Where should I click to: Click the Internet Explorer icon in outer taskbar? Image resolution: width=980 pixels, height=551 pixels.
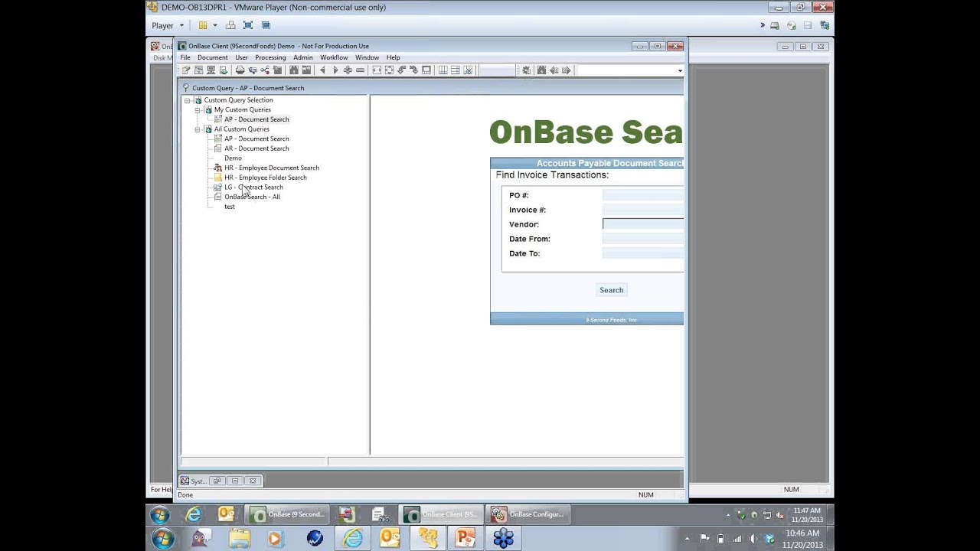352,539
